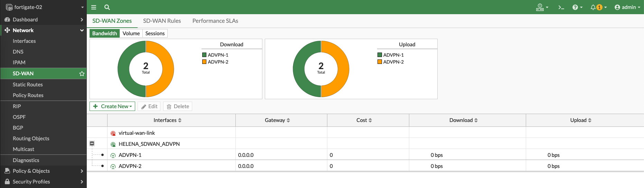Image resolution: width=644 pixels, height=188 pixels.
Task: Open the search magnifier icon
Action: [107, 7]
